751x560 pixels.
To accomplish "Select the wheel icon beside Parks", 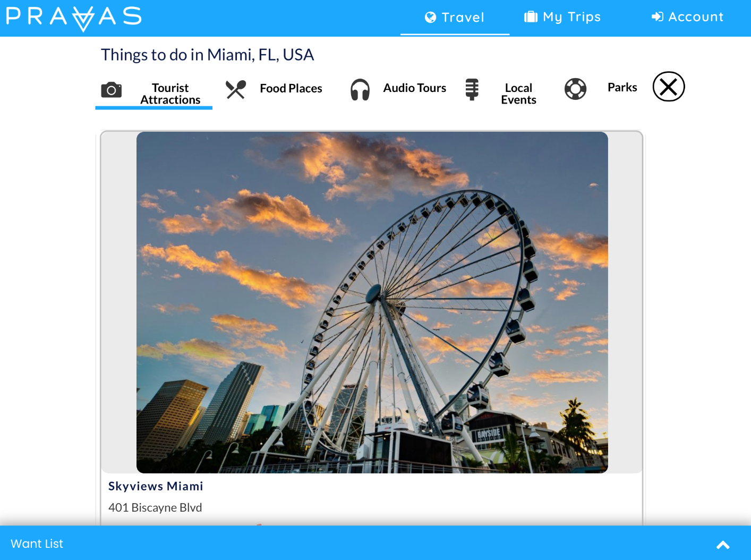I will (x=575, y=89).
